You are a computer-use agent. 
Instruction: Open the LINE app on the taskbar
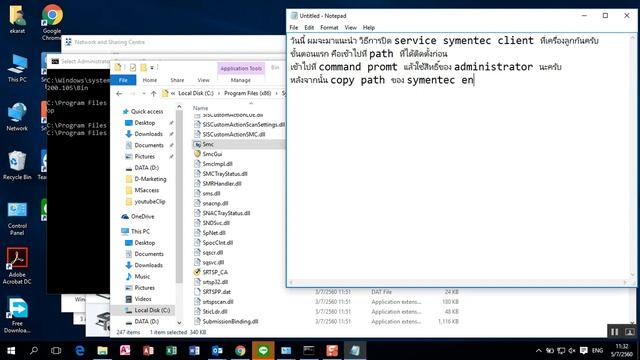click(x=263, y=350)
